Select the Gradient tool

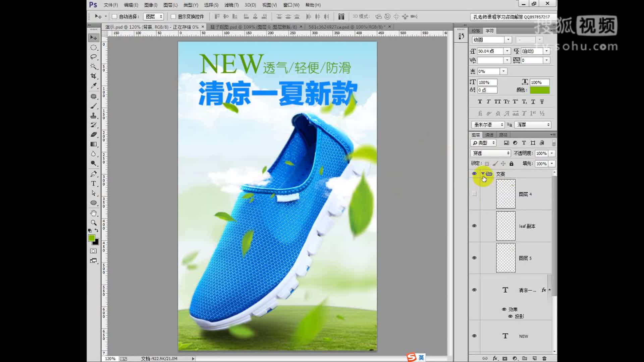tap(94, 144)
